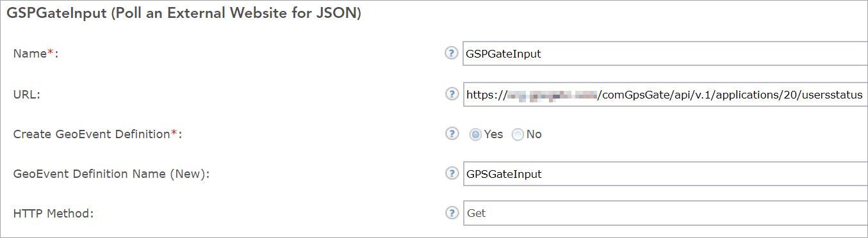Screen dimensions: 868x238
Task: Click the red asterisk beside Name
Action: pos(51,52)
